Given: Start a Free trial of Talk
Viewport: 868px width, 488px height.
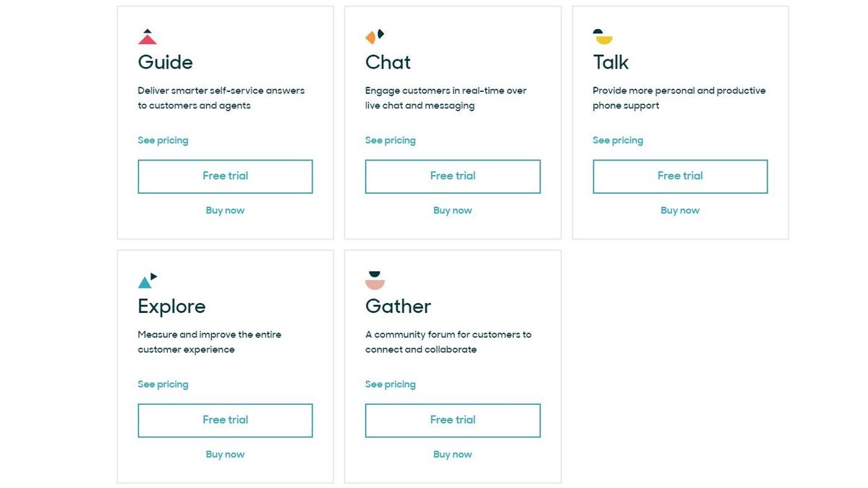Looking at the screenshot, I should [x=680, y=176].
